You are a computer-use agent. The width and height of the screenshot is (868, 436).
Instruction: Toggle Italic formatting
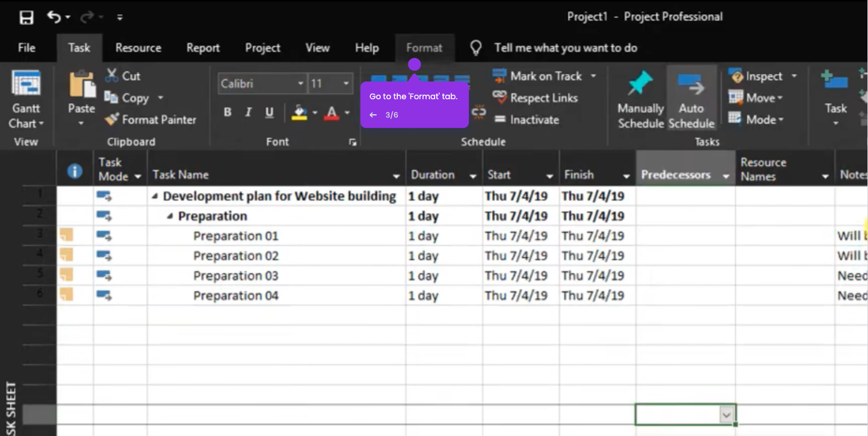pyautogui.click(x=248, y=112)
